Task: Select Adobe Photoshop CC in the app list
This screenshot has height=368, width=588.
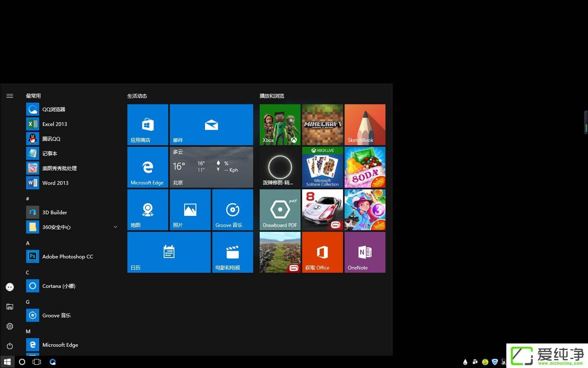Action: coord(67,256)
